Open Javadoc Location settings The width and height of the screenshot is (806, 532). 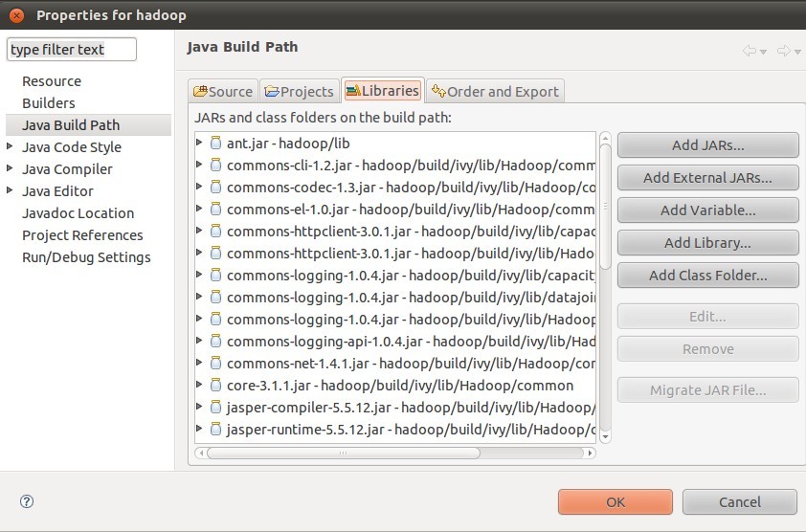click(78, 212)
